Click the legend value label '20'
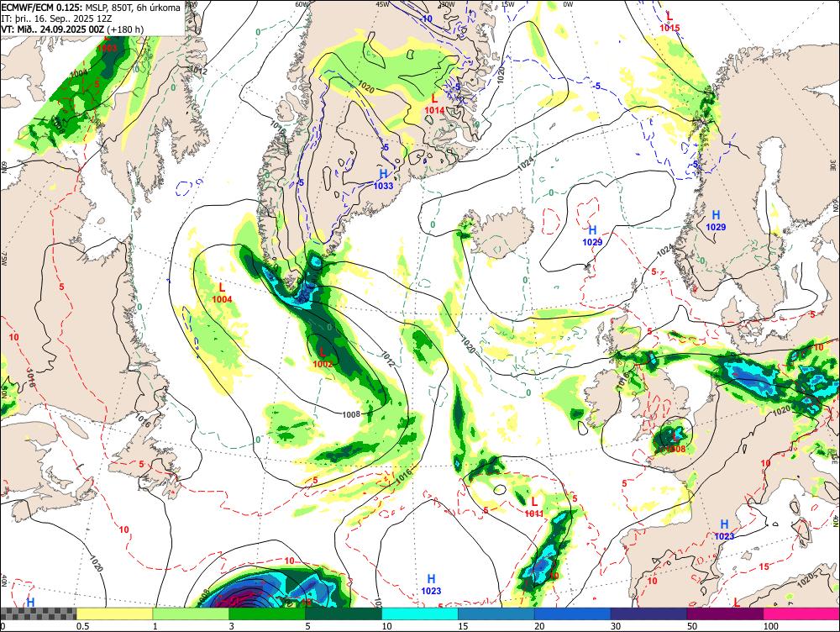 coord(539,626)
